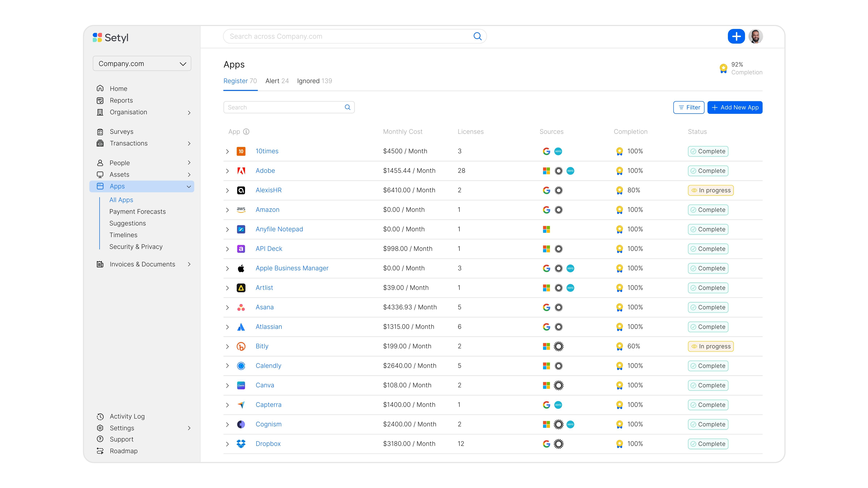868x488 pixels.
Task: Expand the People sidebar menu
Action: [x=189, y=163]
